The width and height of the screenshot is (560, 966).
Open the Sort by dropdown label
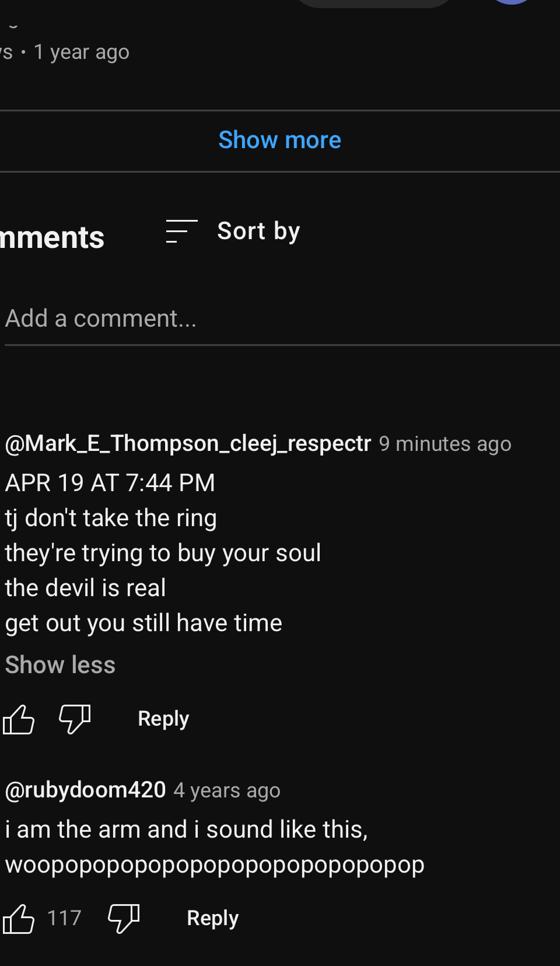(258, 231)
